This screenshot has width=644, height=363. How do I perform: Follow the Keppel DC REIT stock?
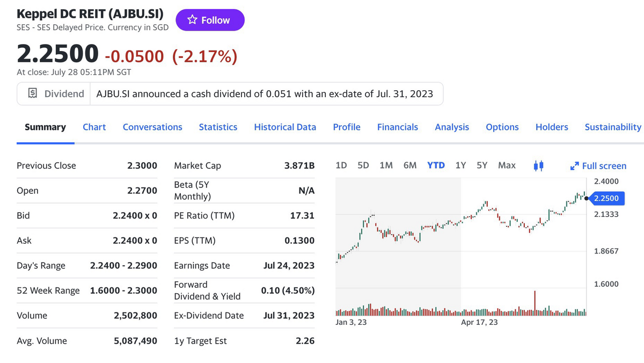coord(210,20)
